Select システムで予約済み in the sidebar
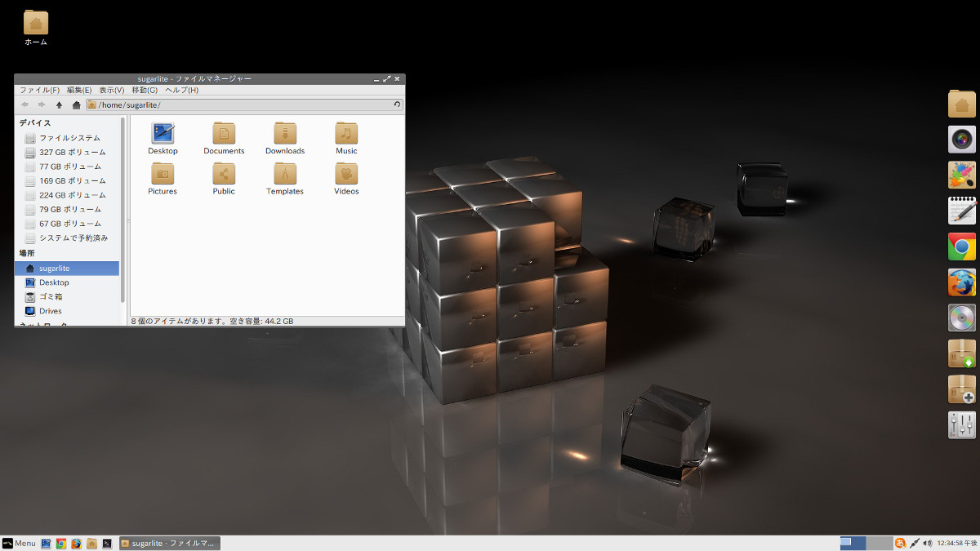980x551 pixels. (x=68, y=238)
